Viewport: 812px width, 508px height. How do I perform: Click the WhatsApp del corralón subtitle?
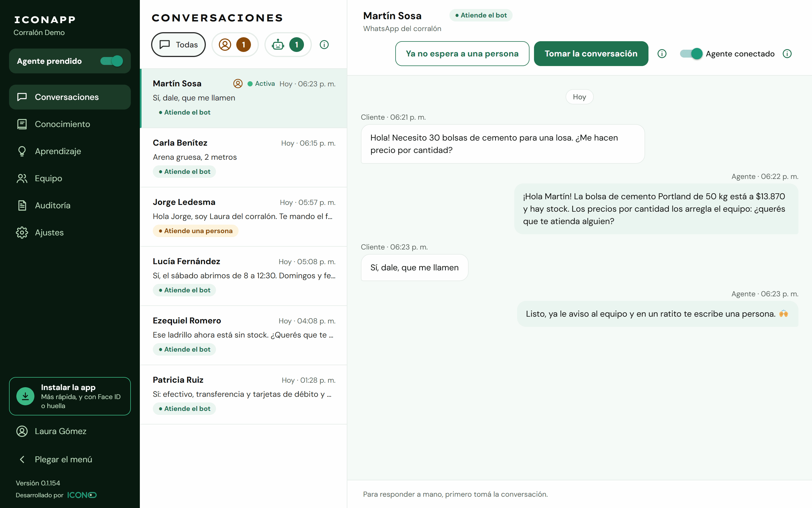click(402, 29)
